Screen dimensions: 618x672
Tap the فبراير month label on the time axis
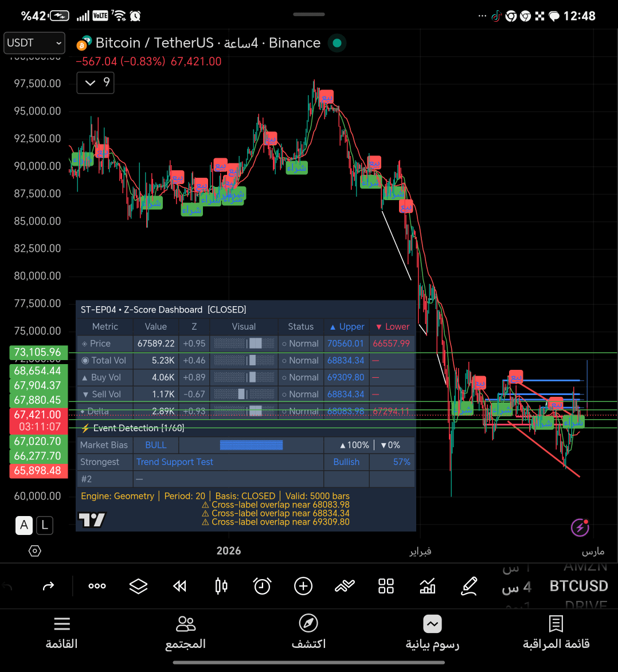[420, 552]
